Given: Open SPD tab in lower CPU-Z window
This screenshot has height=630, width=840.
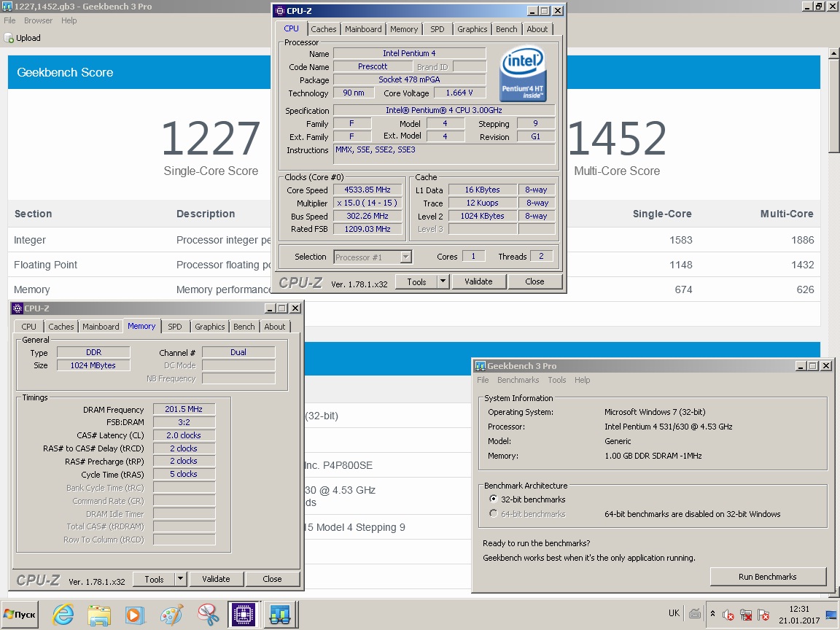Looking at the screenshot, I should tap(175, 326).
